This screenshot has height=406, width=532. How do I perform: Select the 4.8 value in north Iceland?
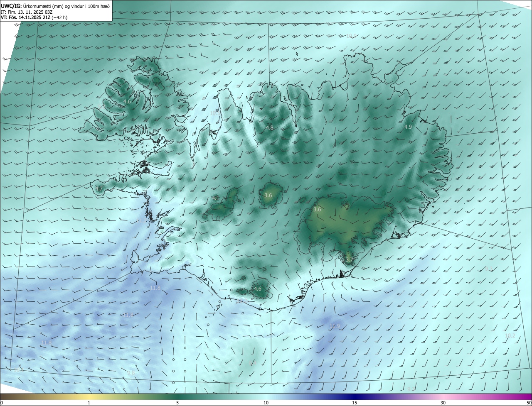(270, 127)
